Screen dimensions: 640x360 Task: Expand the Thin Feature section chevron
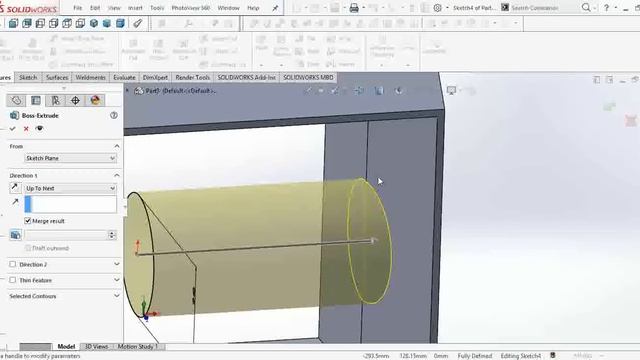tap(117, 280)
